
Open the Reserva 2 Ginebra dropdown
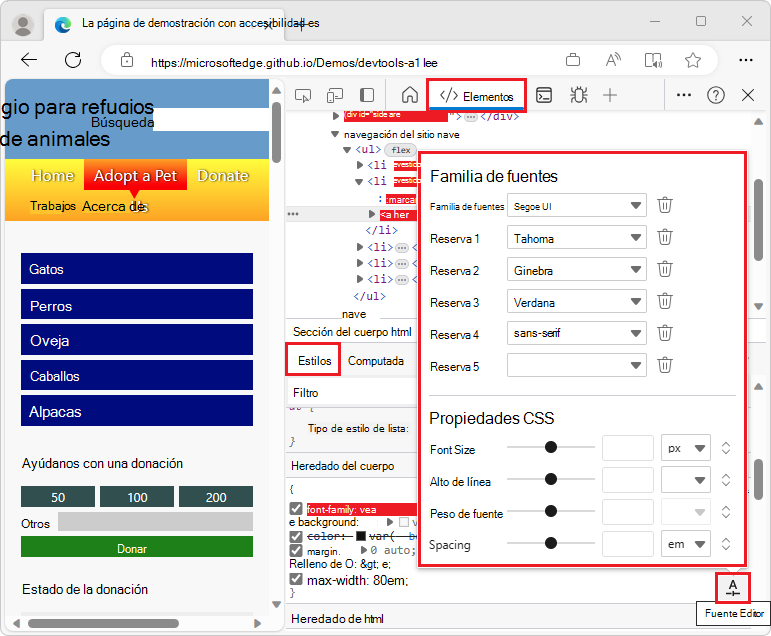tap(576, 270)
